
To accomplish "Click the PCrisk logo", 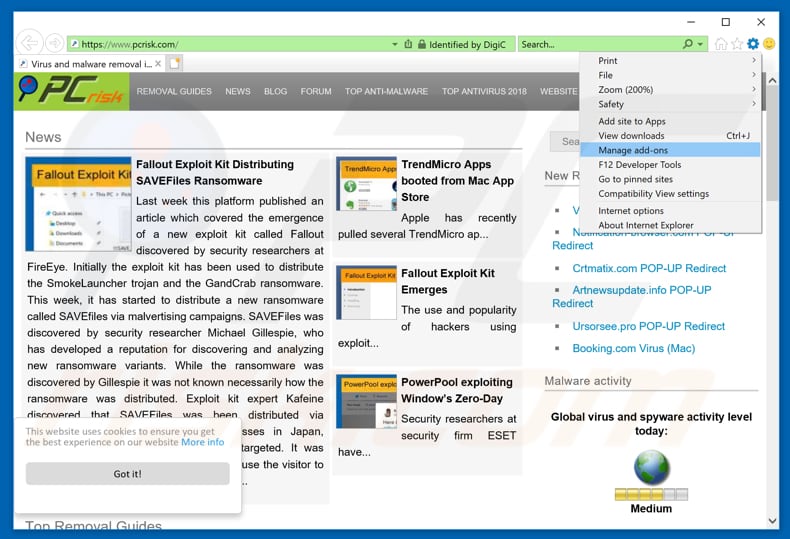I will (x=71, y=91).
